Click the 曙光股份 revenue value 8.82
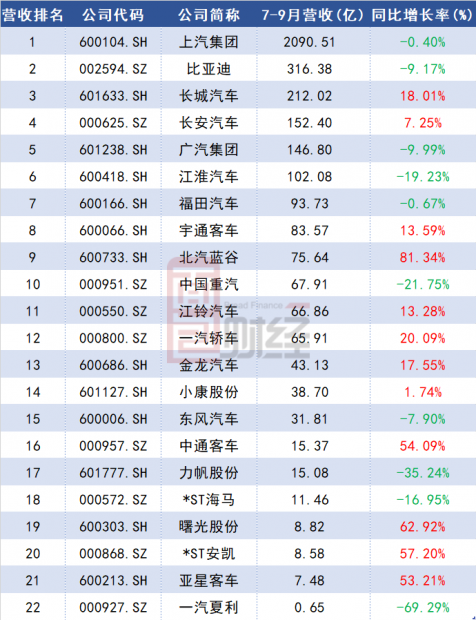This screenshot has width=476, height=620. (309, 526)
